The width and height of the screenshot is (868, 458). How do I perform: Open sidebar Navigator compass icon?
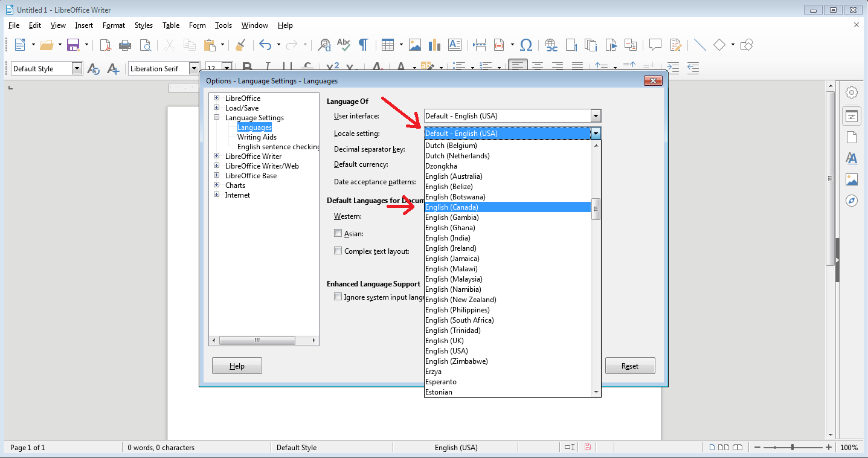pyautogui.click(x=852, y=201)
